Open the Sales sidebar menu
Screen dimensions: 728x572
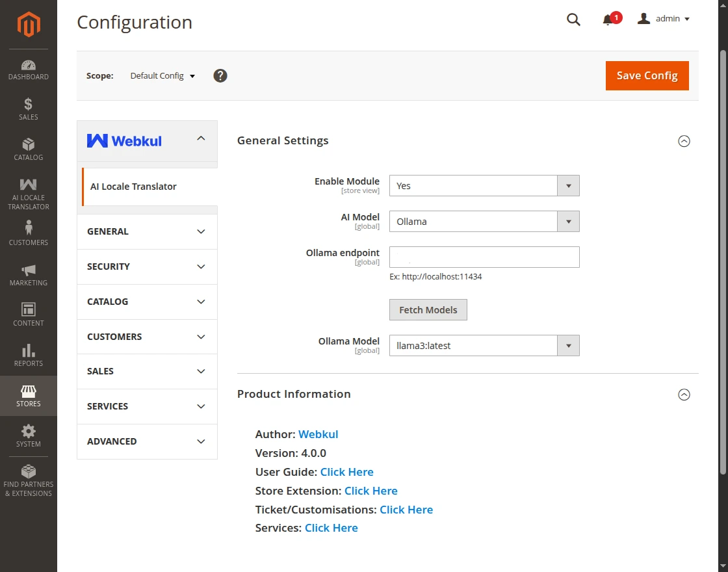(29, 109)
